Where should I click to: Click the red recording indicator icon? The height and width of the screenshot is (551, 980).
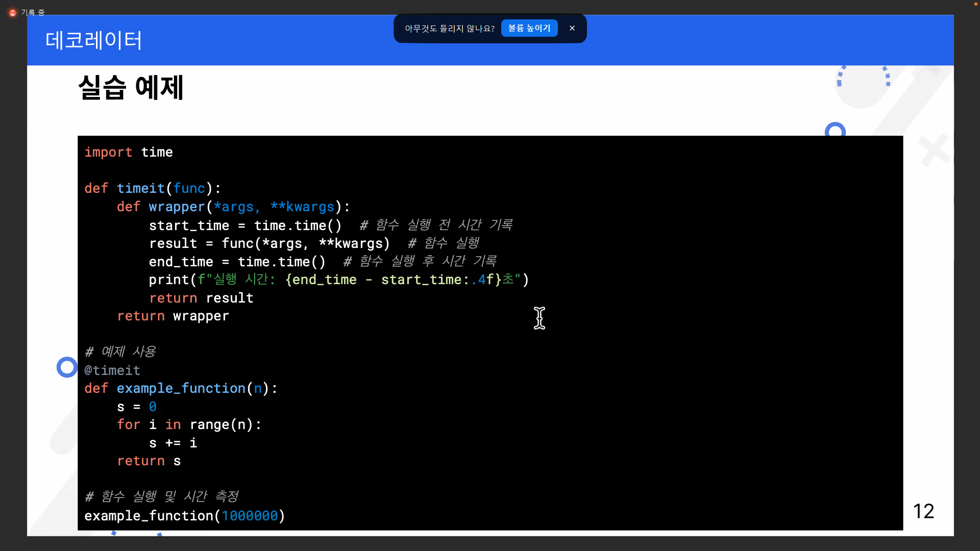[x=13, y=13]
